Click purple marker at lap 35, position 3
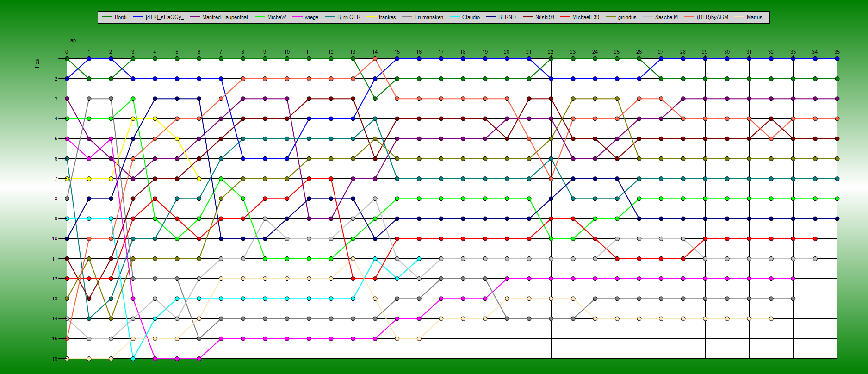The width and height of the screenshot is (868, 374). click(837, 99)
